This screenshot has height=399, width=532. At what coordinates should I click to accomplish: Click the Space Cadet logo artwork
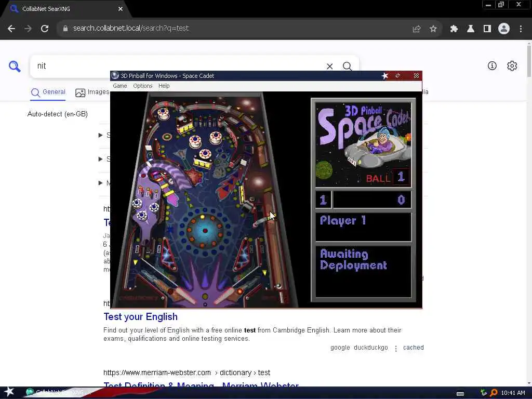tap(363, 144)
